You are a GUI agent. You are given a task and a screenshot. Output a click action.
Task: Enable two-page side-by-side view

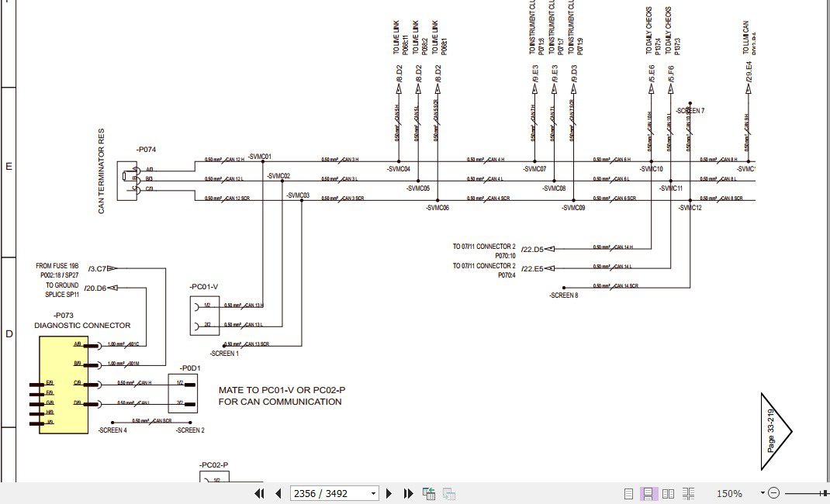click(x=668, y=494)
